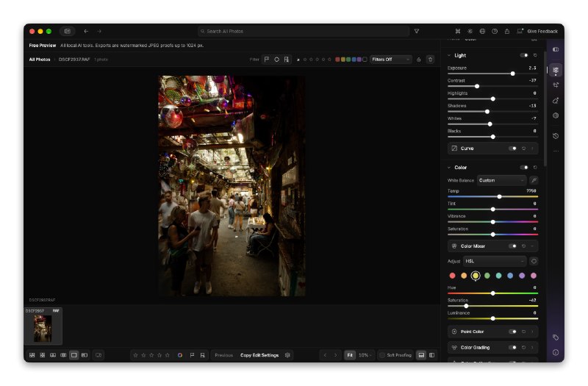The height and width of the screenshot is (386, 588).
Task: Open the edit history (Versions) icon
Action: tap(556, 136)
